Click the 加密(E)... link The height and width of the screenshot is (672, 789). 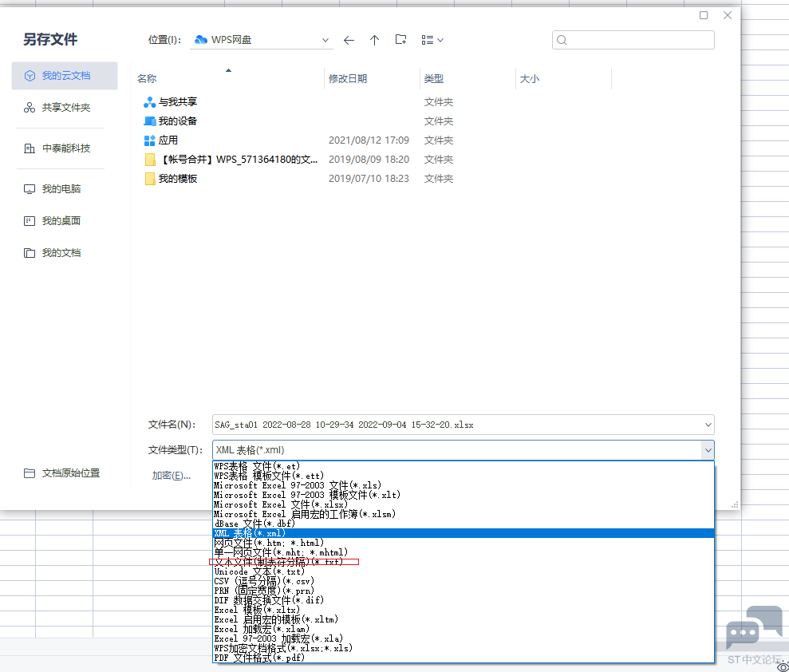point(171,476)
